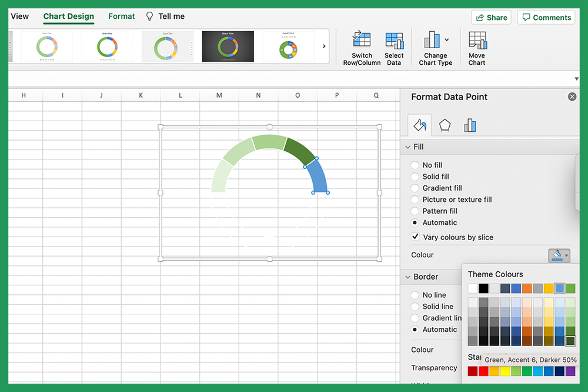Click the Tell me lightbulb icon
The image size is (588, 392).
coord(149,16)
